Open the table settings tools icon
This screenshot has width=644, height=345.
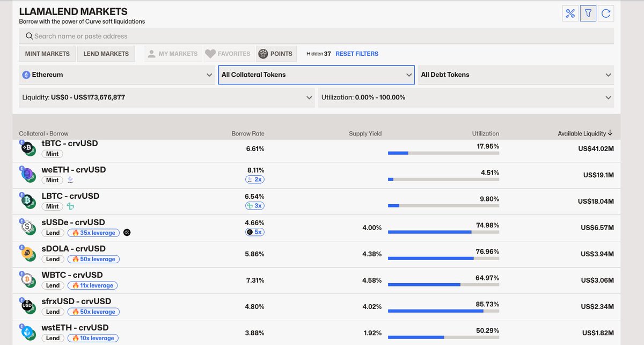pyautogui.click(x=570, y=13)
